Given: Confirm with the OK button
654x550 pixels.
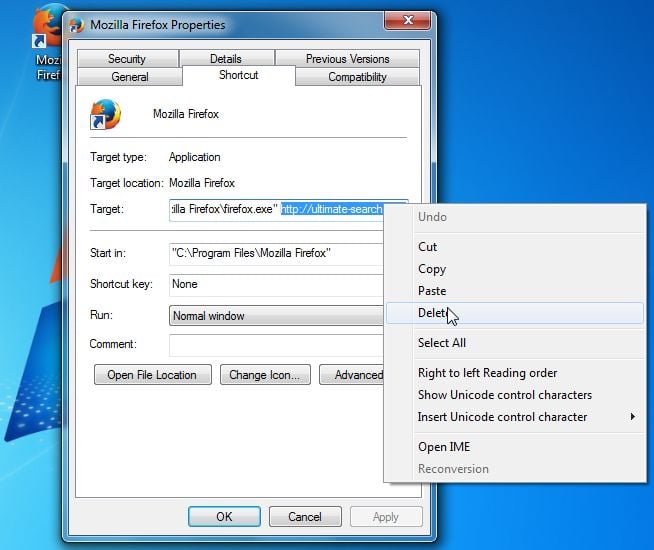Looking at the screenshot, I should [x=224, y=517].
